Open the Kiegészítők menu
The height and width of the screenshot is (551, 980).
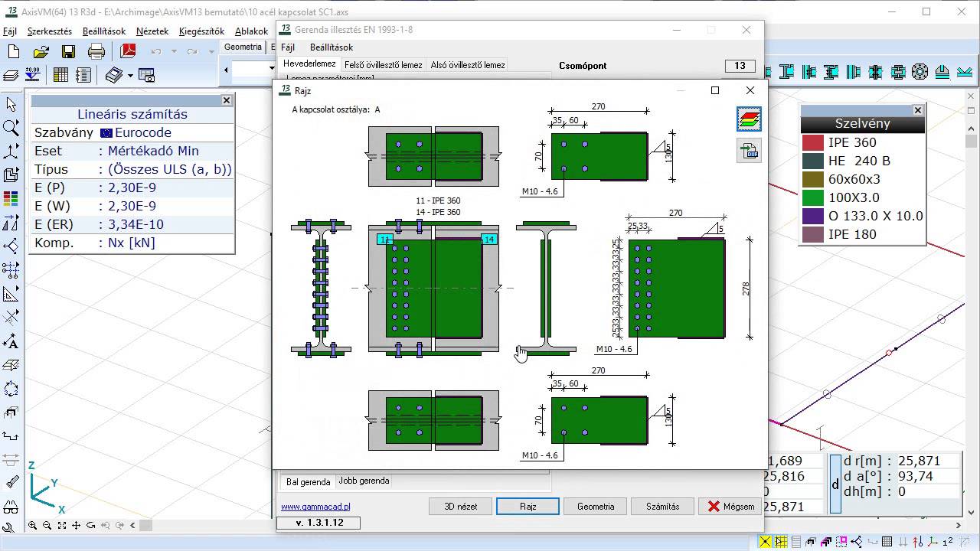tap(201, 31)
